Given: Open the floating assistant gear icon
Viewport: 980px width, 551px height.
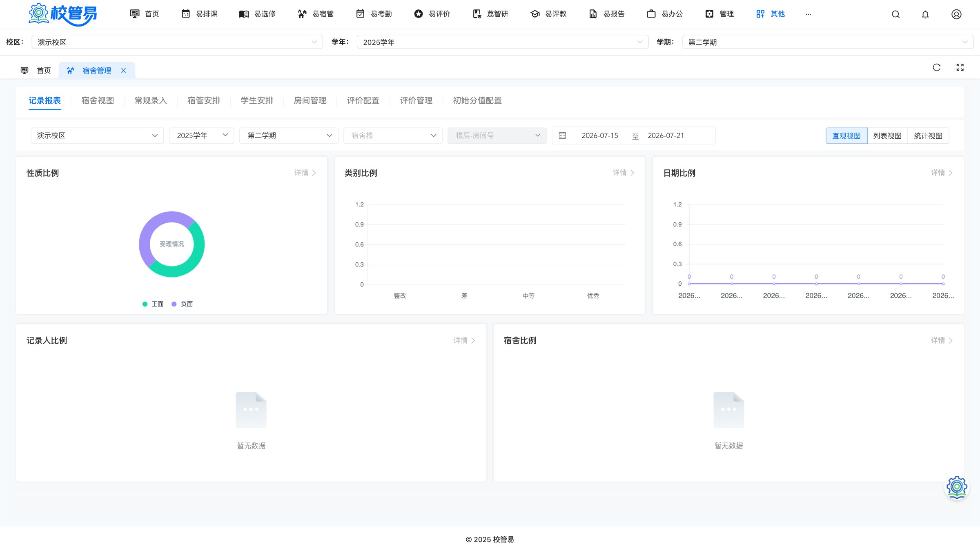Looking at the screenshot, I should pyautogui.click(x=957, y=487).
